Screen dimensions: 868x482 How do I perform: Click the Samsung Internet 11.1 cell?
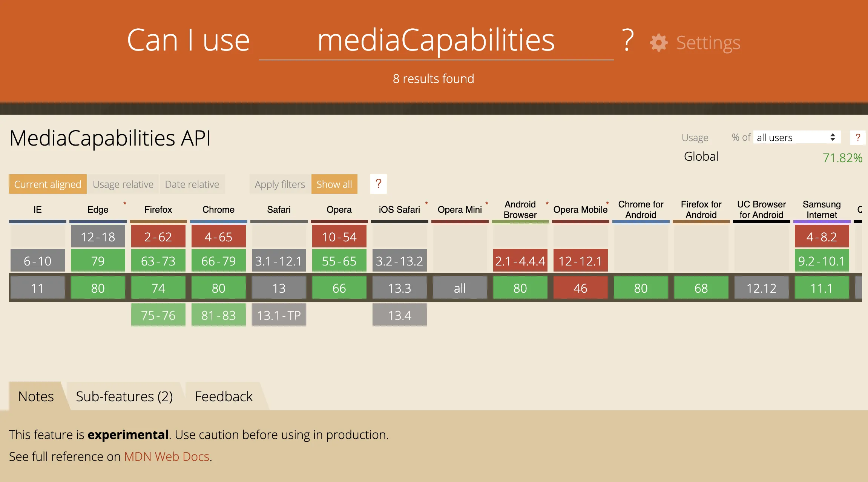[x=822, y=288]
